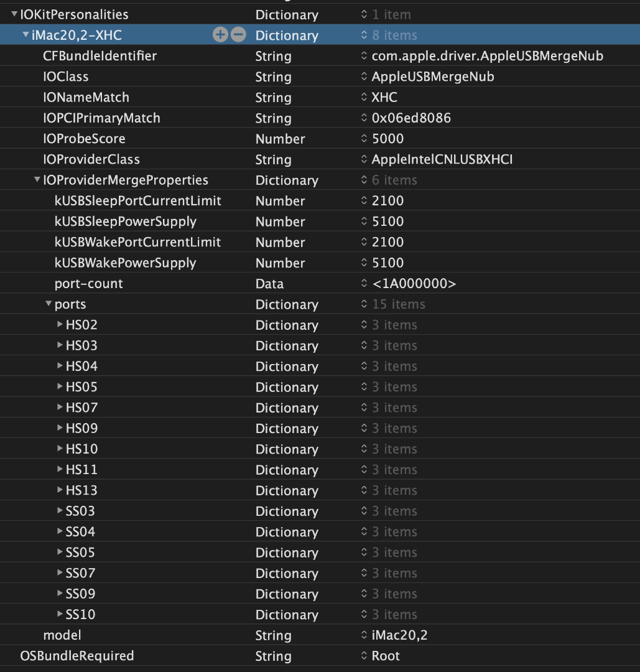Collapse the ports dictionary
The width and height of the screenshot is (640, 672).
click(49, 304)
